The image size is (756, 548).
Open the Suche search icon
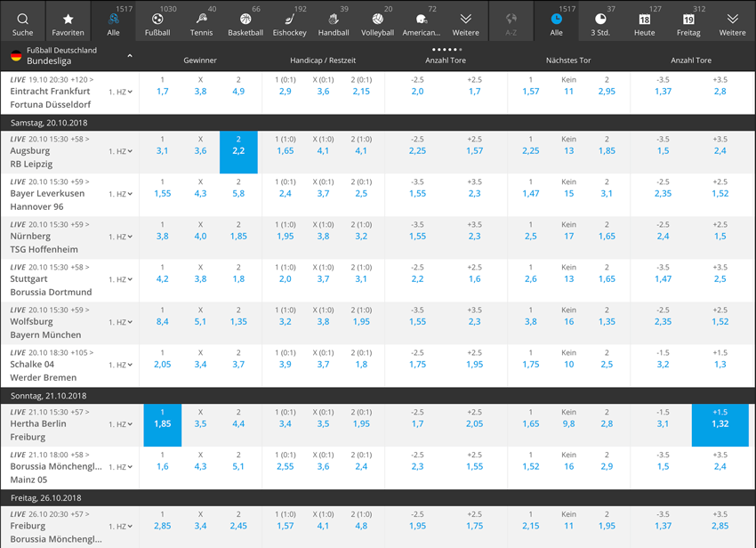pos(22,20)
